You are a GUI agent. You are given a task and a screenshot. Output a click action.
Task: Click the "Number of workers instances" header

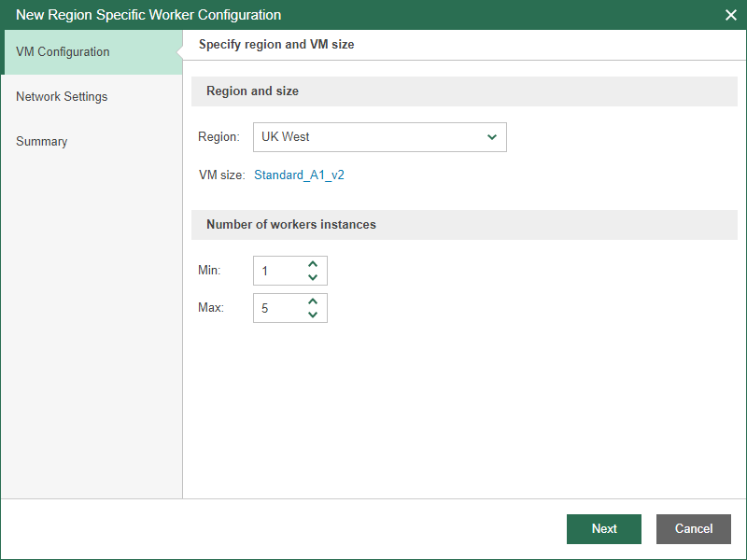pos(291,225)
